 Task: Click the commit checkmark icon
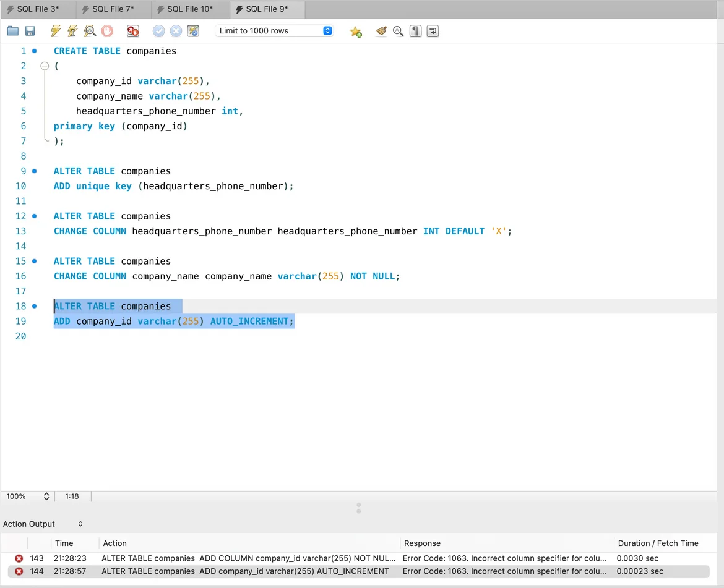point(158,31)
